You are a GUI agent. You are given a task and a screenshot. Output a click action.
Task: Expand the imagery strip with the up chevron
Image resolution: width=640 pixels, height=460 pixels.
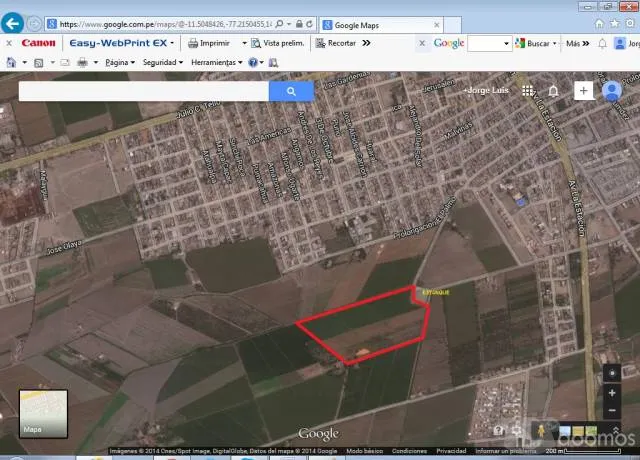coord(616,430)
